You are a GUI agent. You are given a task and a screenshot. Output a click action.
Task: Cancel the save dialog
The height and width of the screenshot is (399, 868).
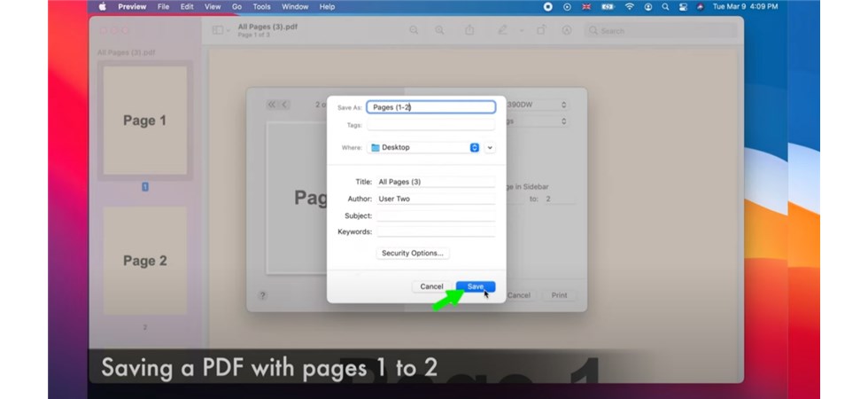click(431, 286)
